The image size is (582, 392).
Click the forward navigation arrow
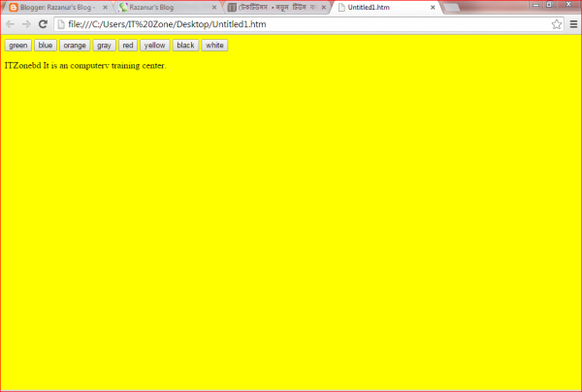26,24
